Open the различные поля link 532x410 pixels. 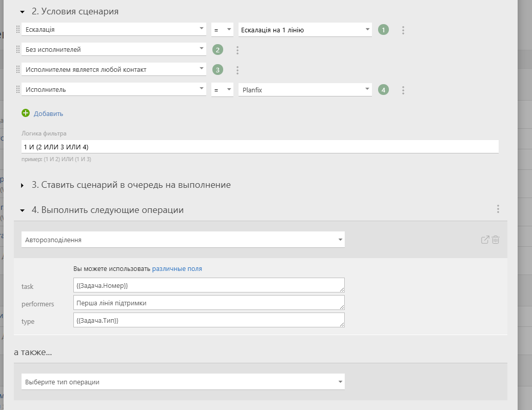click(177, 269)
